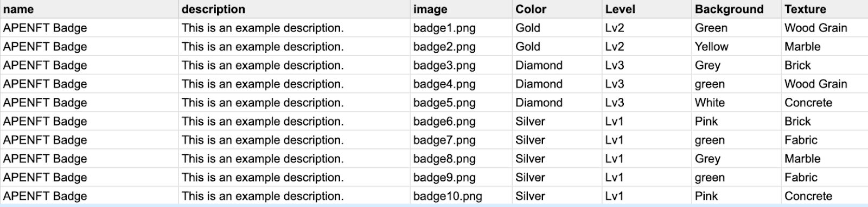Screen dimensions: 868x207
Task: Select the 'Background' header cell
Action: pyautogui.click(x=737, y=9)
